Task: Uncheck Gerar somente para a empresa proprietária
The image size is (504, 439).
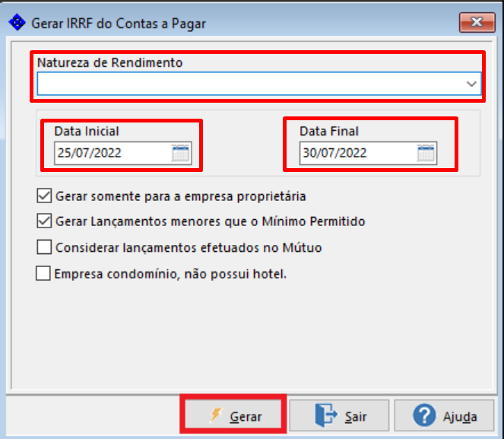Action: (44, 196)
